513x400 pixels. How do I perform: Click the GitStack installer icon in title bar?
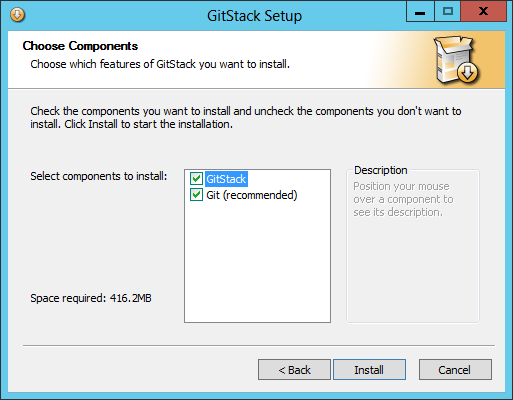tap(17, 15)
